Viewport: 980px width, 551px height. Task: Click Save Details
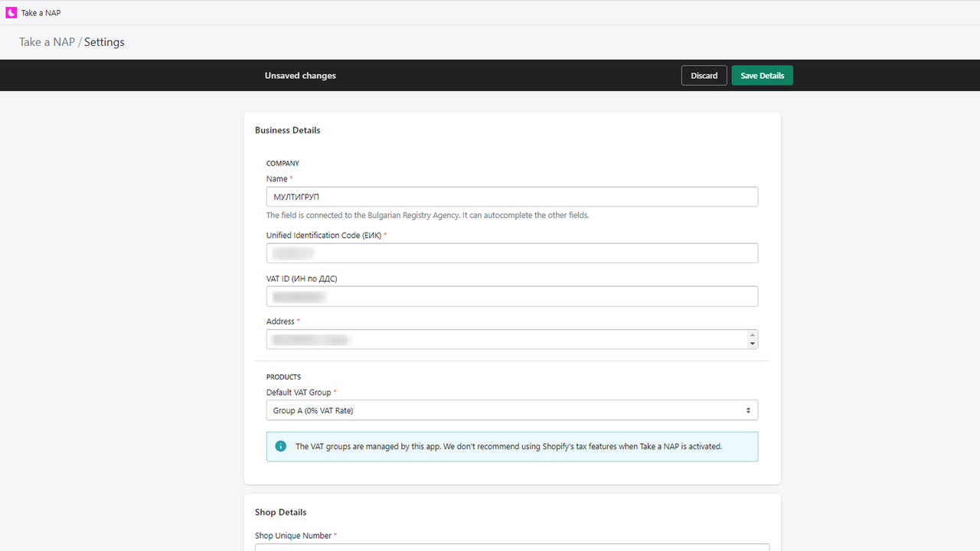point(762,75)
